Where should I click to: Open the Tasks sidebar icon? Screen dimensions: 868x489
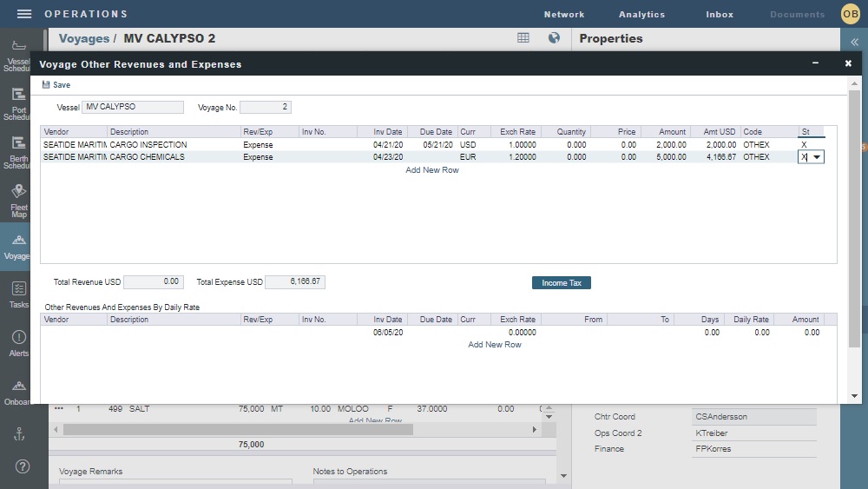pyautogui.click(x=18, y=294)
